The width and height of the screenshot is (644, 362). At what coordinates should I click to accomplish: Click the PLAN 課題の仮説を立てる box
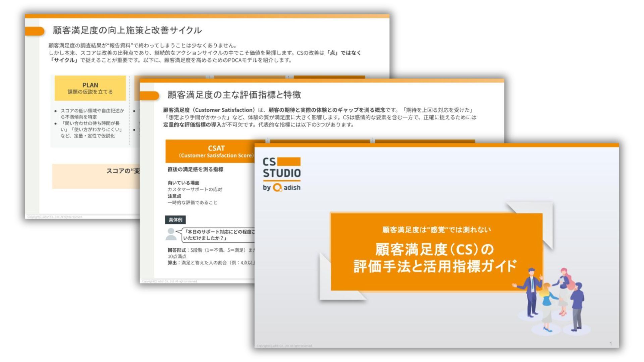90,88
